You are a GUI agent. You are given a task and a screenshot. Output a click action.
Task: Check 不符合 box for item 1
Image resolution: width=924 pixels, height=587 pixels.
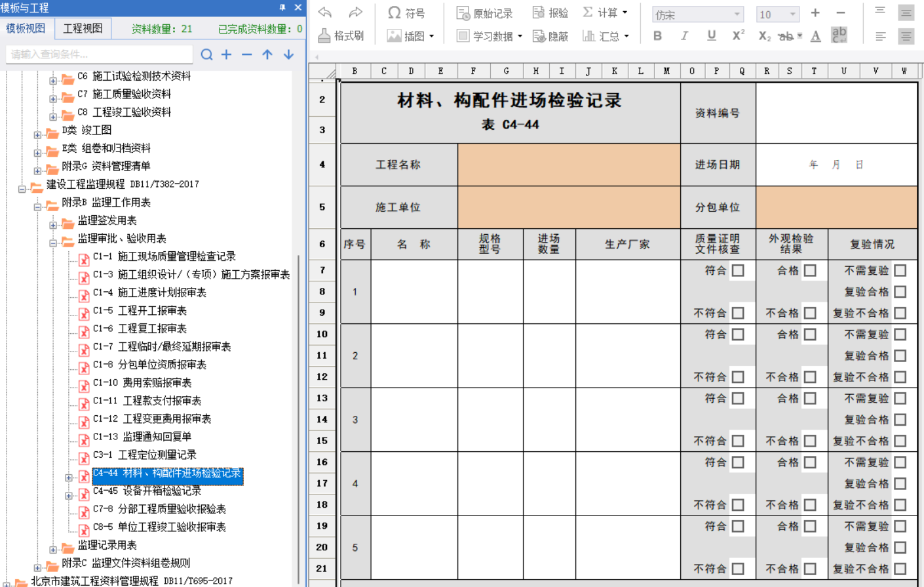point(738,313)
